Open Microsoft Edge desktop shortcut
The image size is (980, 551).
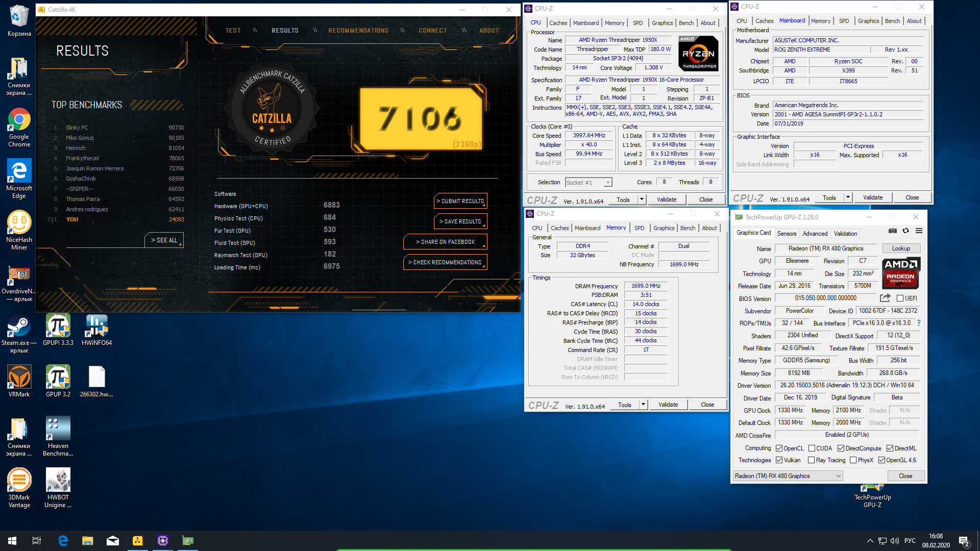point(19,179)
